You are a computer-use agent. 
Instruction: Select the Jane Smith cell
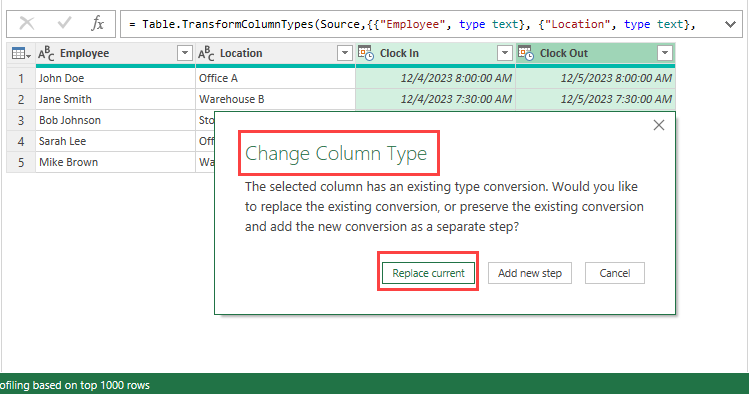116,99
